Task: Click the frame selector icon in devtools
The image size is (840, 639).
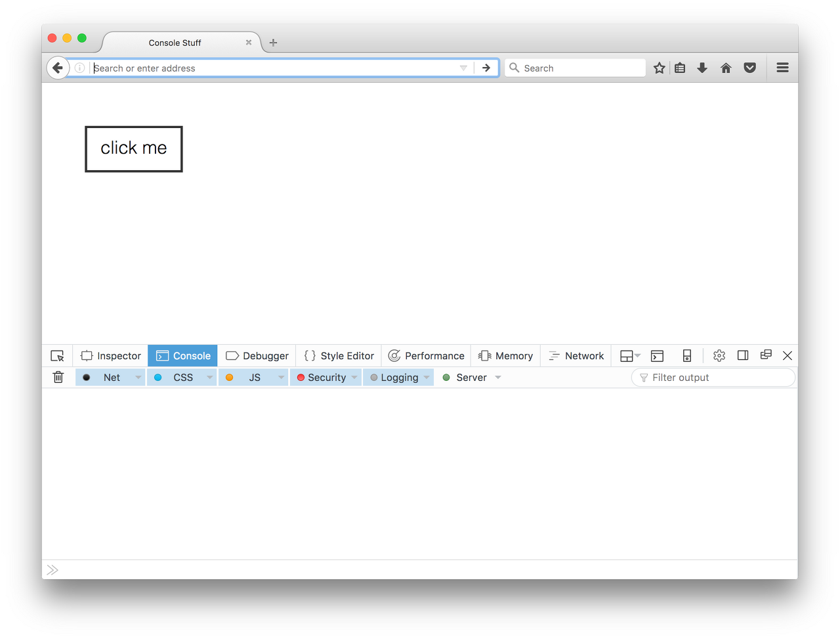Action: tap(630, 356)
